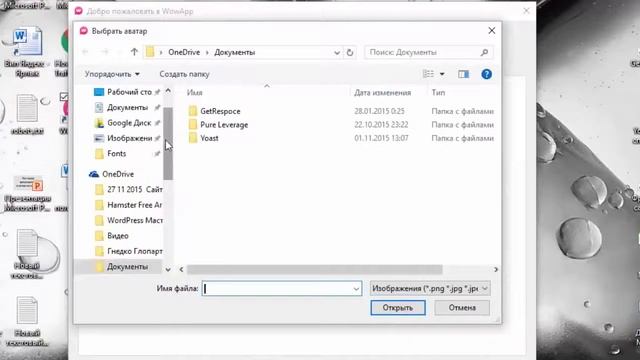640x360 pixels.
Task: Click the GetRespoce folder icon
Action: 193,111
